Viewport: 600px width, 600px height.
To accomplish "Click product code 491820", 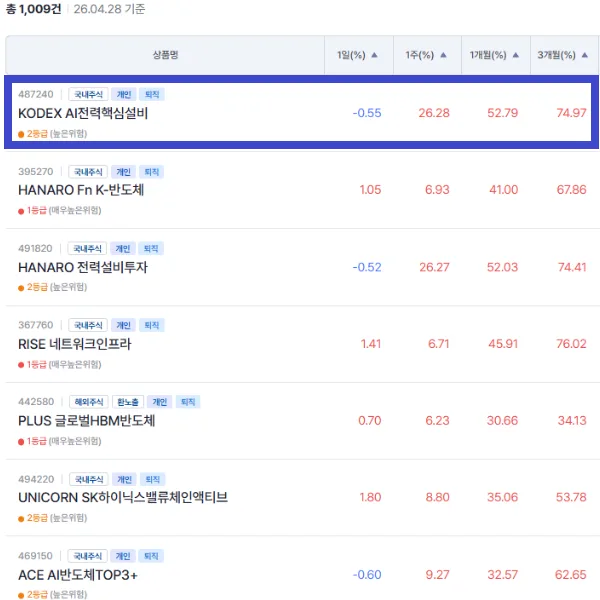I will [x=35, y=248].
